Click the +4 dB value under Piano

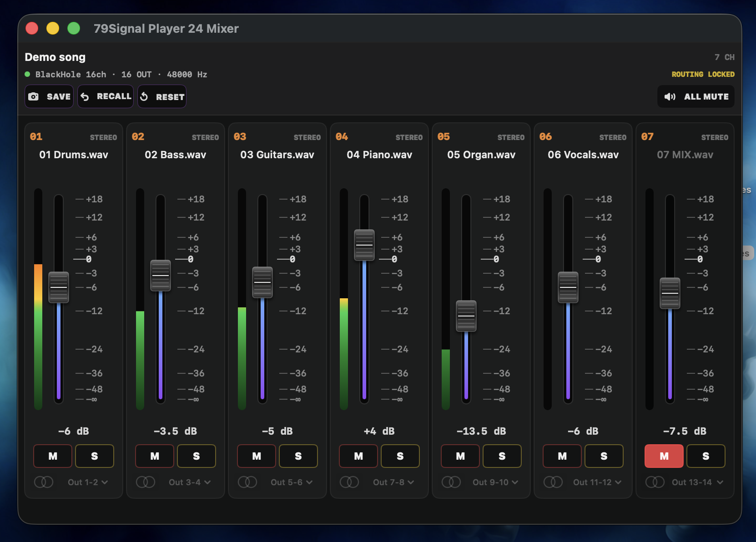(x=379, y=431)
